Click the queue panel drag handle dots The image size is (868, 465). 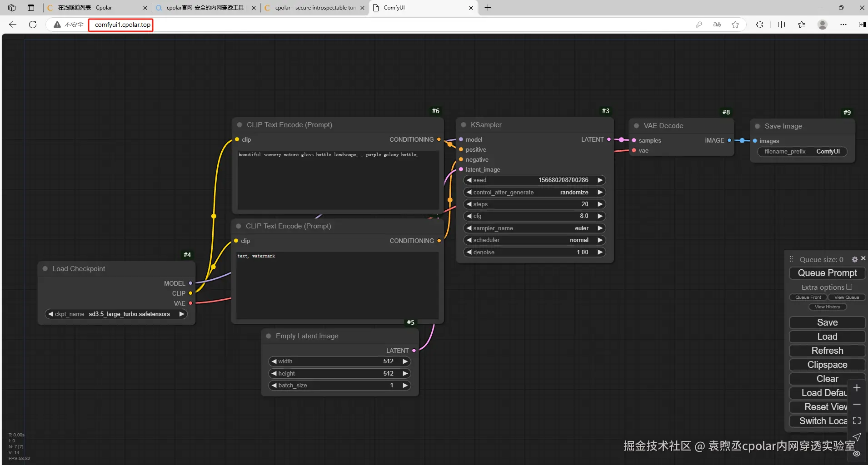pyautogui.click(x=791, y=259)
